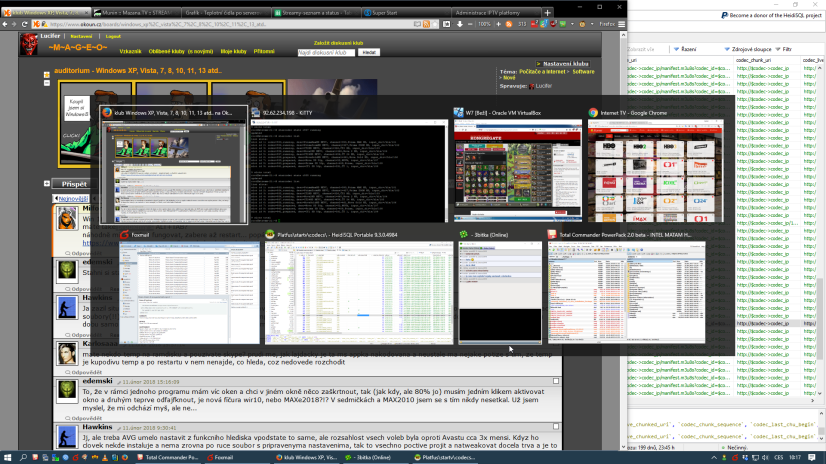
Task: Switch to HeidiSQL Portable window thumbnail
Action: [x=359, y=293]
